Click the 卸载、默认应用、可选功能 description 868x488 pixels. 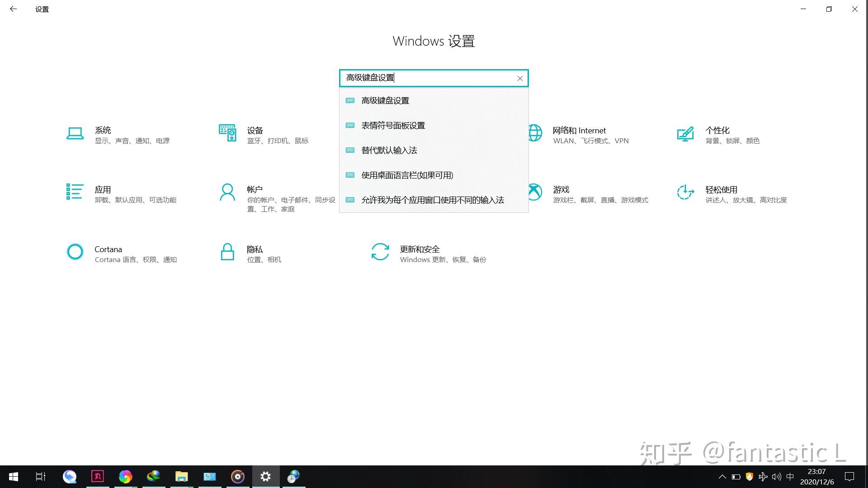click(135, 200)
